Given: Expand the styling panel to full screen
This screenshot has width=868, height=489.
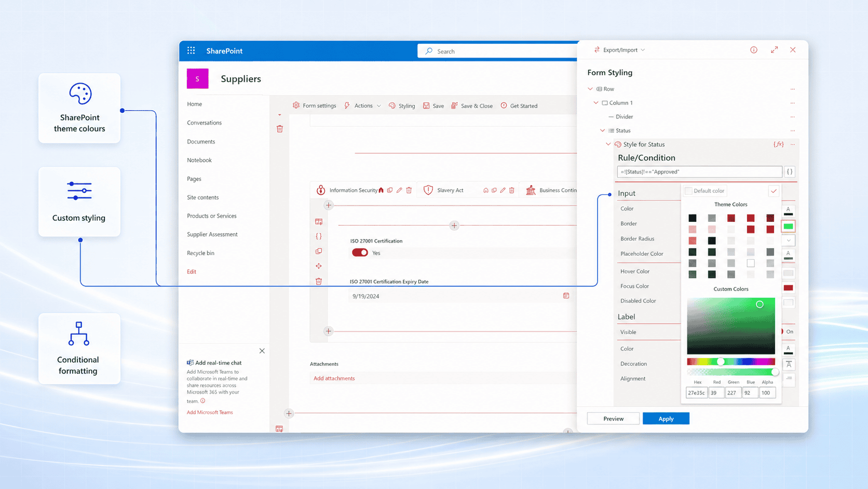Looking at the screenshot, I should (x=774, y=50).
